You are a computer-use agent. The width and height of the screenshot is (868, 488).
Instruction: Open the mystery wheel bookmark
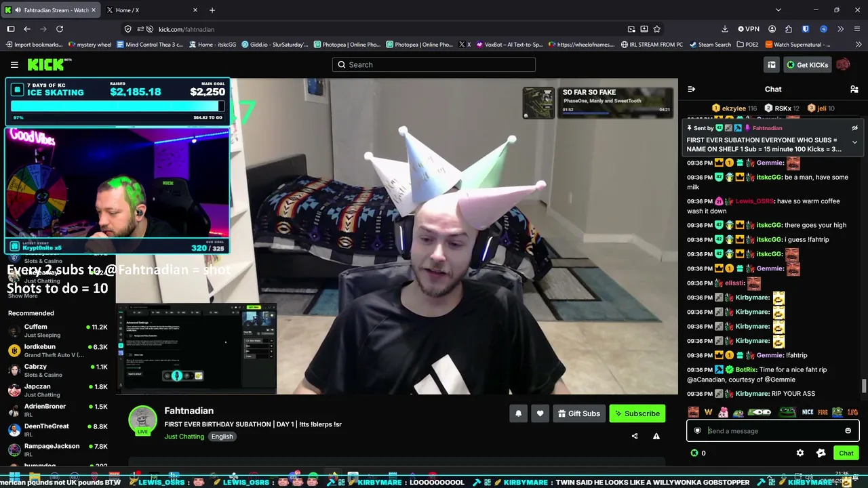pos(90,45)
